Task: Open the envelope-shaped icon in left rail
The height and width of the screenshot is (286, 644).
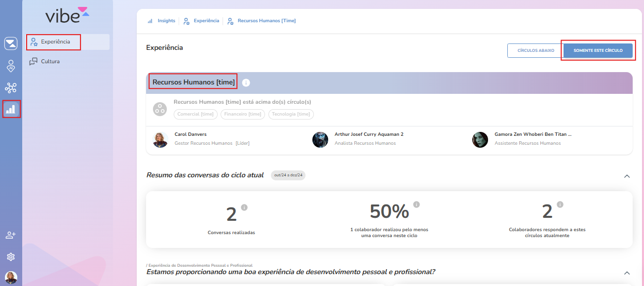Action: [11, 43]
